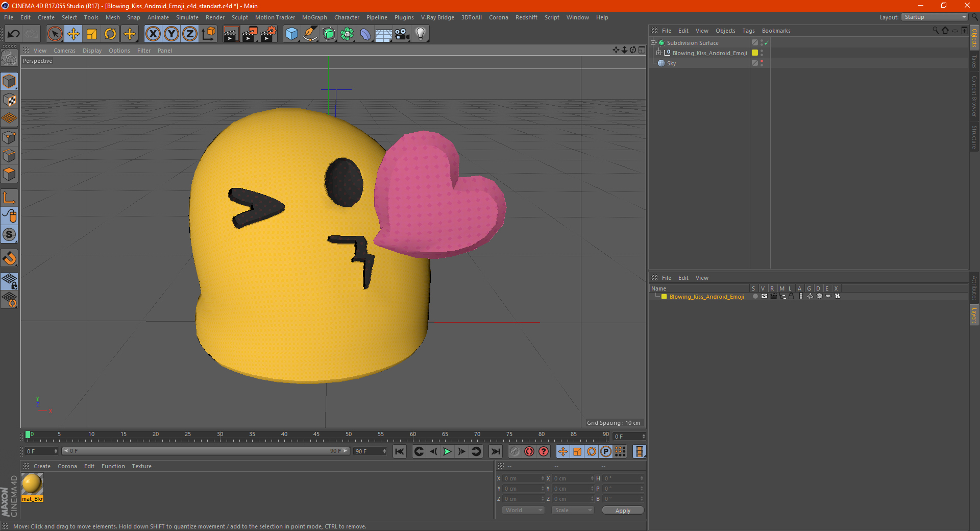Image resolution: width=980 pixels, height=531 pixels.
Task: Open Edit Render Settings icon
Action: (x=268, y=34)
